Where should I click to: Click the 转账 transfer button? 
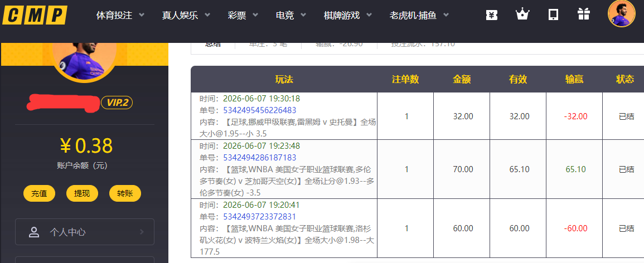tap(125, 194)
